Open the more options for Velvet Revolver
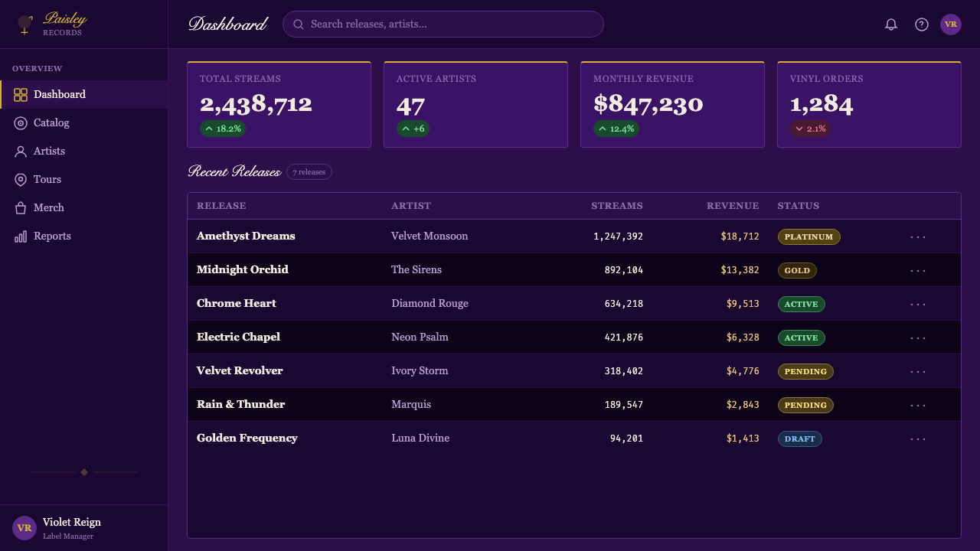Screen dimensions: 980x551 918,371
